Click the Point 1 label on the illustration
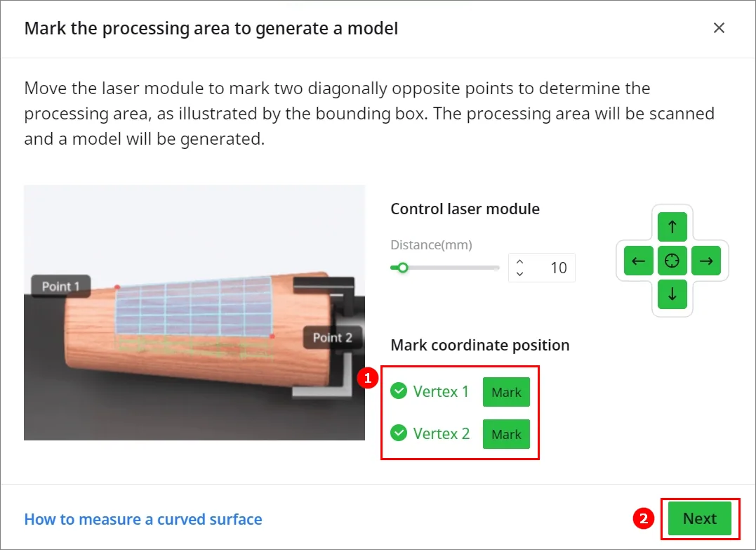Viewport: 756px width, 550px height. [61, 286]
